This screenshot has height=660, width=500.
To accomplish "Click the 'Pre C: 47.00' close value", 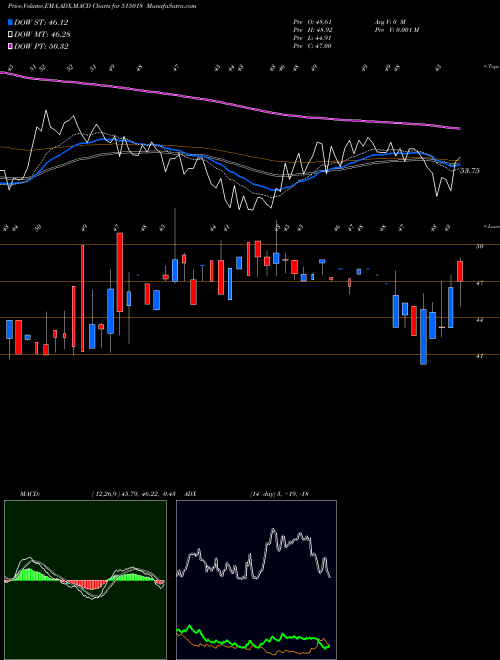I will pyautogui.click(x=313, y=46).
